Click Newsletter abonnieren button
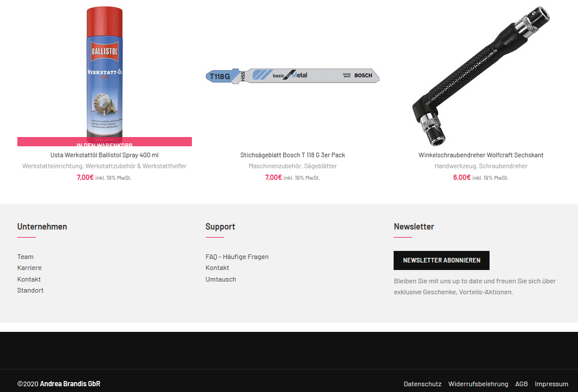The image size is (578, 392). click(x=442, y=260)
